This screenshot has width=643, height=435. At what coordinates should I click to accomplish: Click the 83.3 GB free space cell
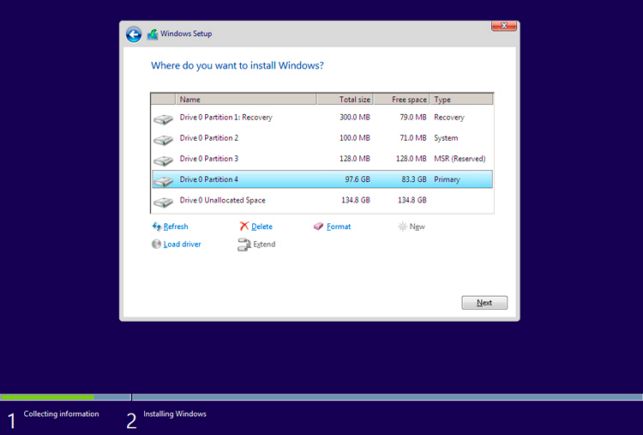414,179
